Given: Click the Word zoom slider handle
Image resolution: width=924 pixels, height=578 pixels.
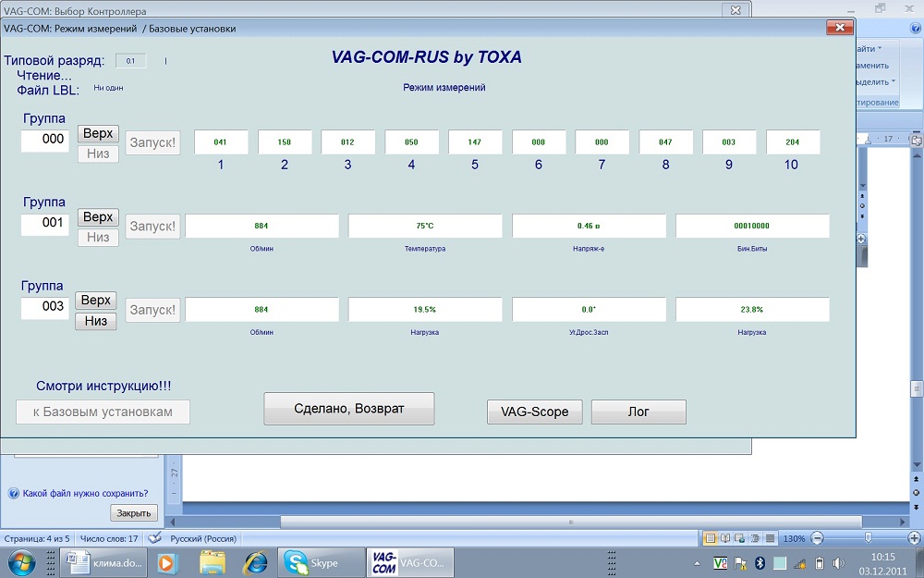Looking at the screenshot, I should [868, 538].
